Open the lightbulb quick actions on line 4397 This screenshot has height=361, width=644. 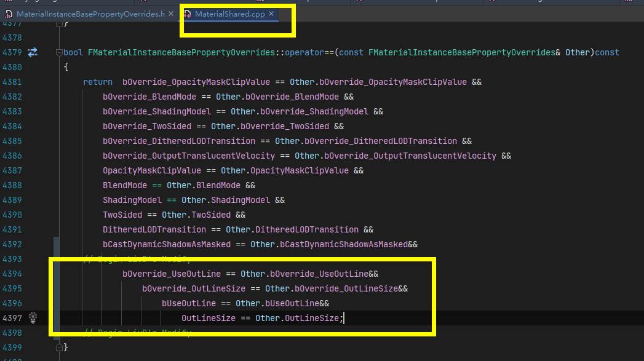pos(33,318)
